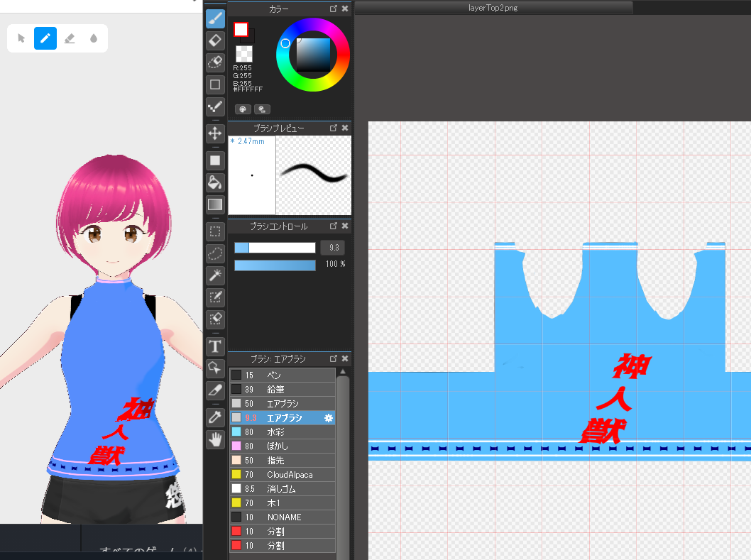The width and height of the screenshot is (751, 560).
Task: Select the 鉛筆 brush
Action: 283,390
